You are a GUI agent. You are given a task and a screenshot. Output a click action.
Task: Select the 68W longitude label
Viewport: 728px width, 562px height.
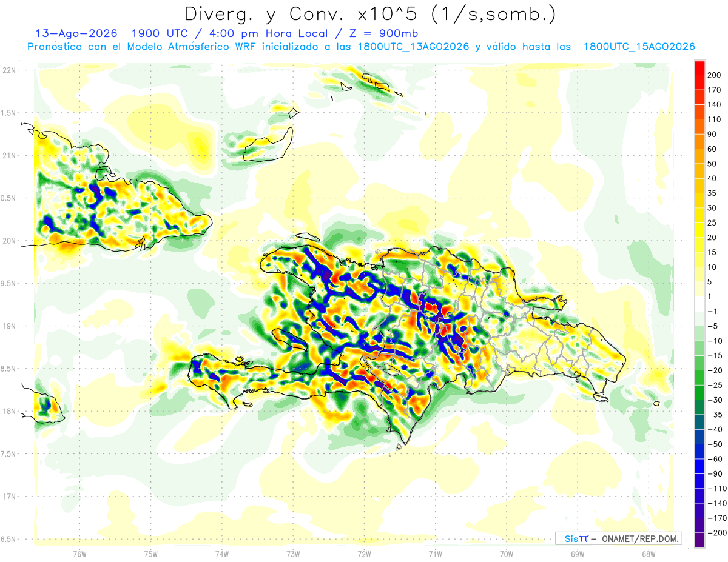pos(649,554)
